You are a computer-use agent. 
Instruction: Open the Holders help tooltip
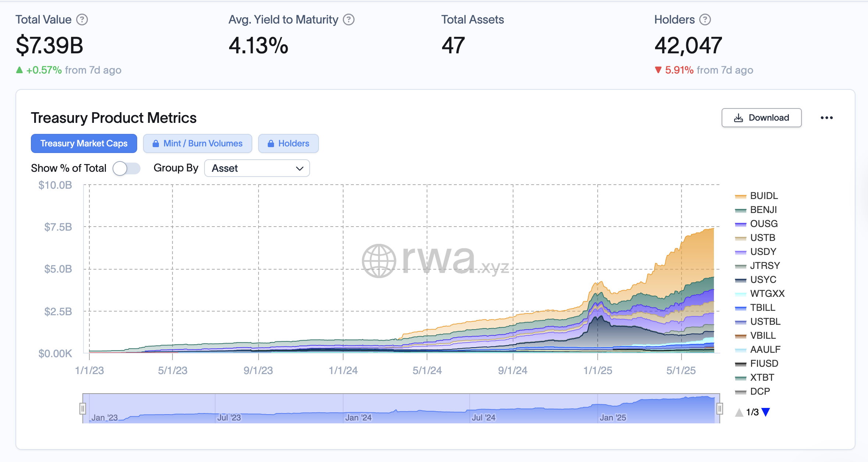tap(704, 19)
